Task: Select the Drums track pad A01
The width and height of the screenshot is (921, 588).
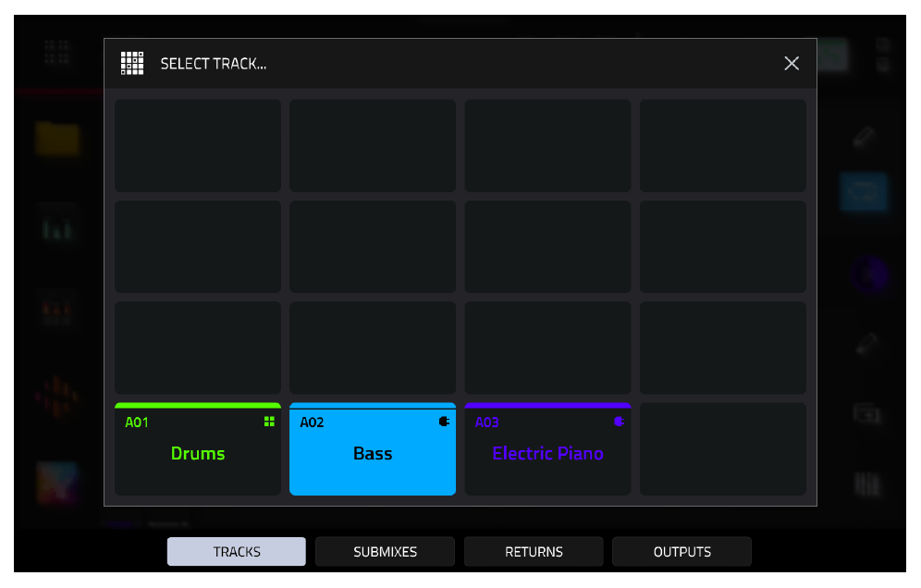Action: (197, 448)
